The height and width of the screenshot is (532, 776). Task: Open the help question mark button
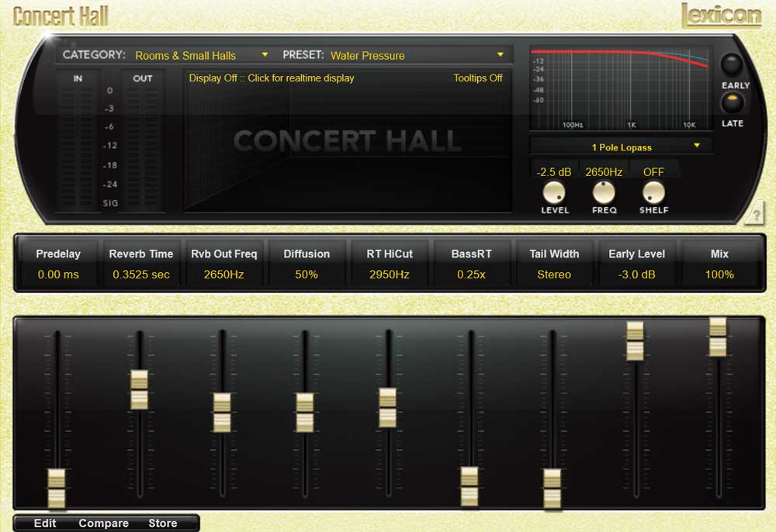[755, 215]
